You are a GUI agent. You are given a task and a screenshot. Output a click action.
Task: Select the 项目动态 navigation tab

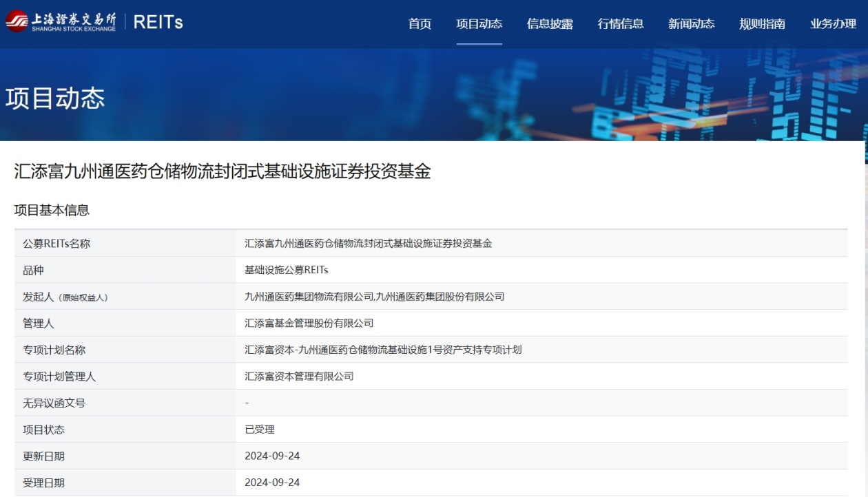point(479,24)
